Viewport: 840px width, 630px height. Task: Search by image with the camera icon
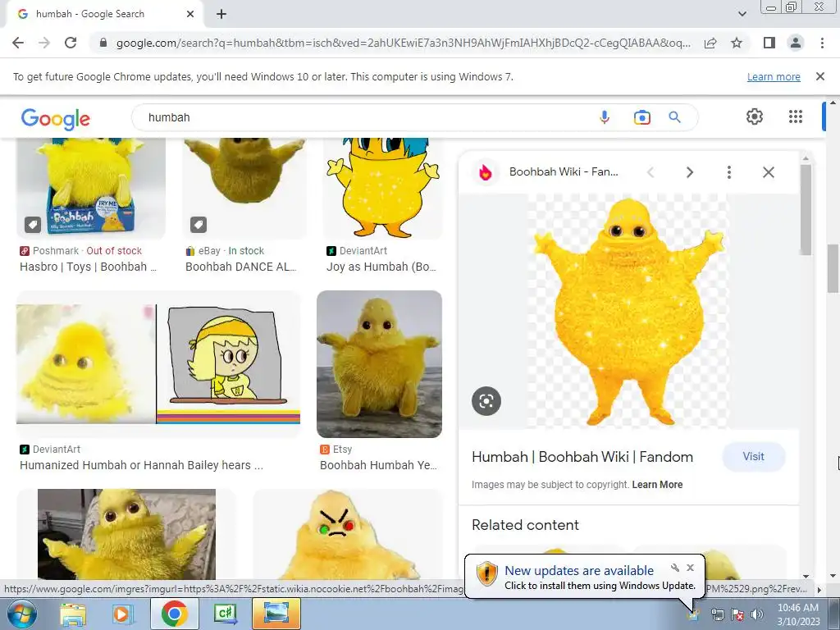[x=641, y=117]
